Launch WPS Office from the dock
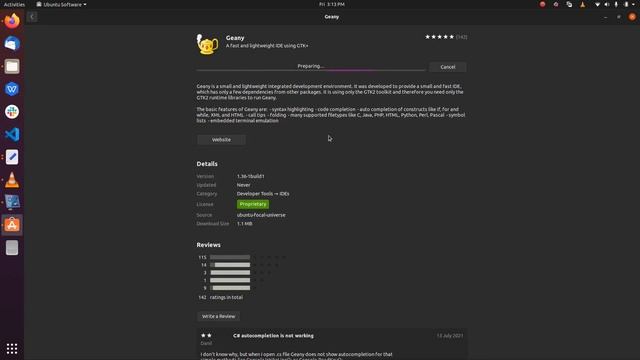 [x=12, y=89]
